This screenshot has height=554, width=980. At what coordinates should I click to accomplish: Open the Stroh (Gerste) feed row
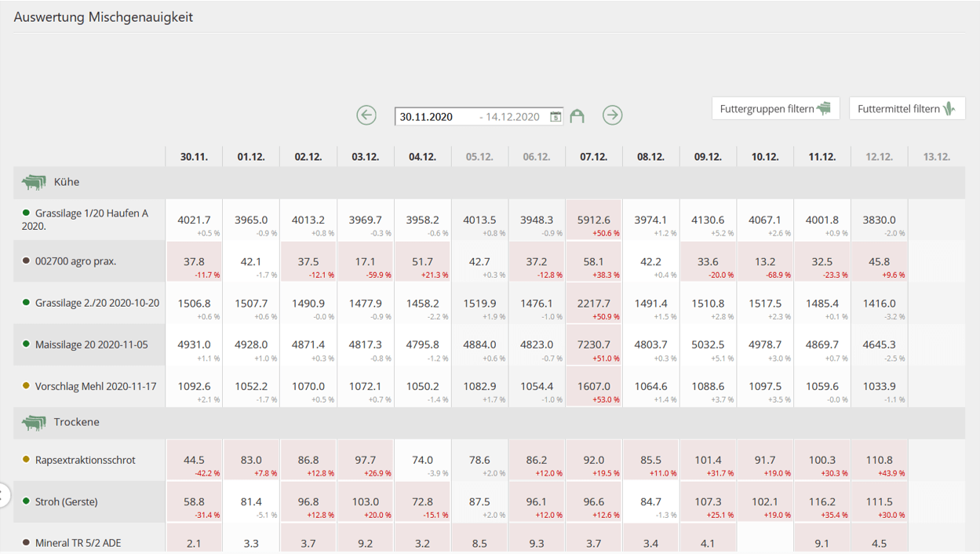(67, 501)
